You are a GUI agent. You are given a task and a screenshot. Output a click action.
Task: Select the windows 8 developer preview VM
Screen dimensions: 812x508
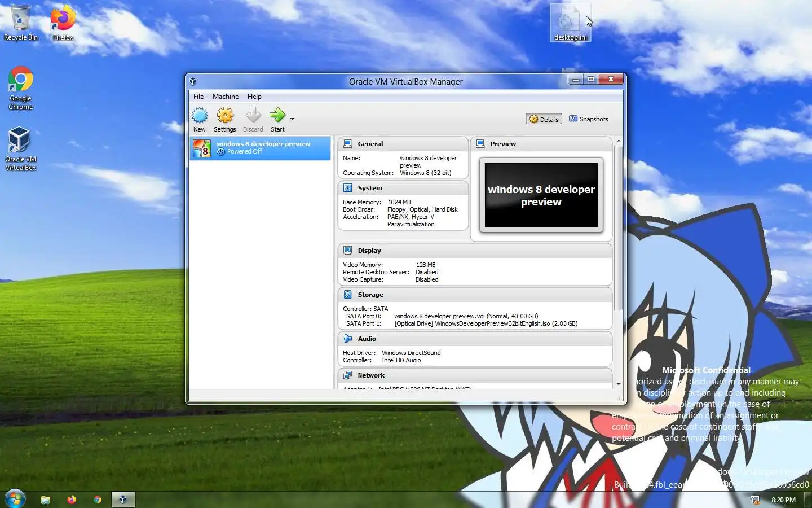click(260, 148)
